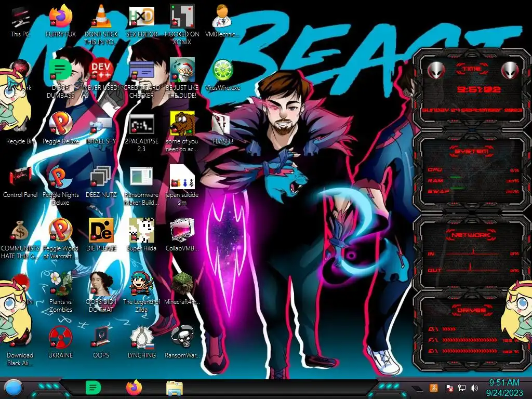The image size is (532, 399).
Task: Click the E:\ drive row in widget
Action: pyautogui.click(x=474, y=351)
